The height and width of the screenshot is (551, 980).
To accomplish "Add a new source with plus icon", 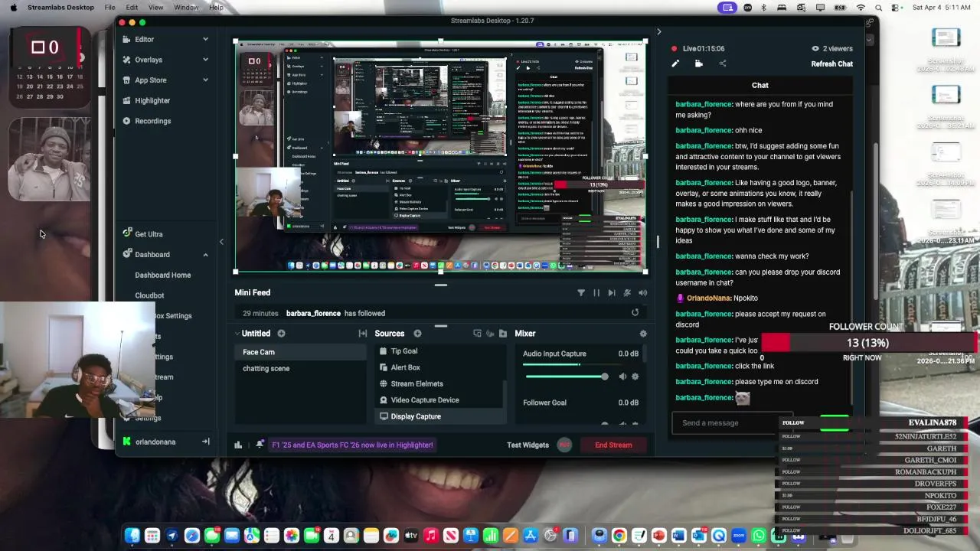I will tap(417, 334).
